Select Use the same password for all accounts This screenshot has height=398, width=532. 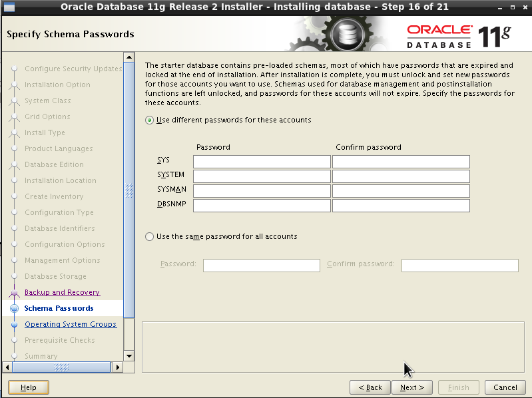149,237
